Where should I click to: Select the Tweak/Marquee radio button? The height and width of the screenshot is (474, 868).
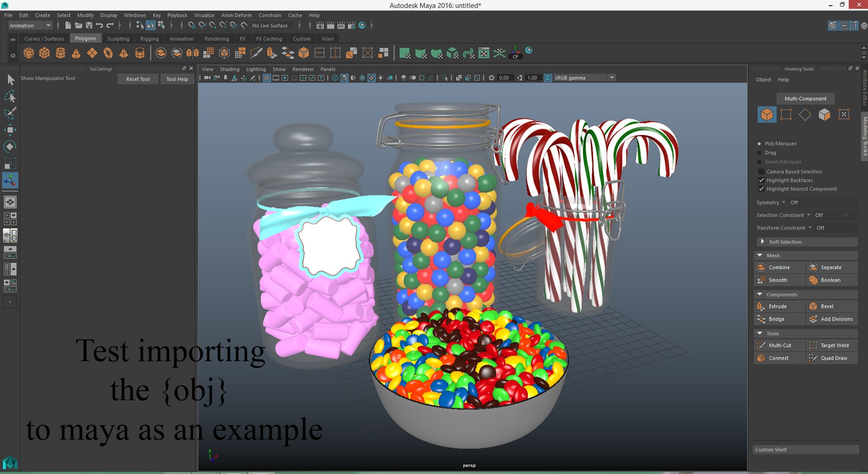(x=759, y=161)
